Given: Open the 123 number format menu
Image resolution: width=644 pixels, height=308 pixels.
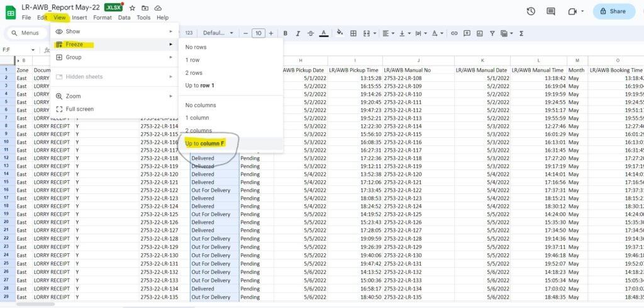Looking at the screenshot, I should click(189, 33).
